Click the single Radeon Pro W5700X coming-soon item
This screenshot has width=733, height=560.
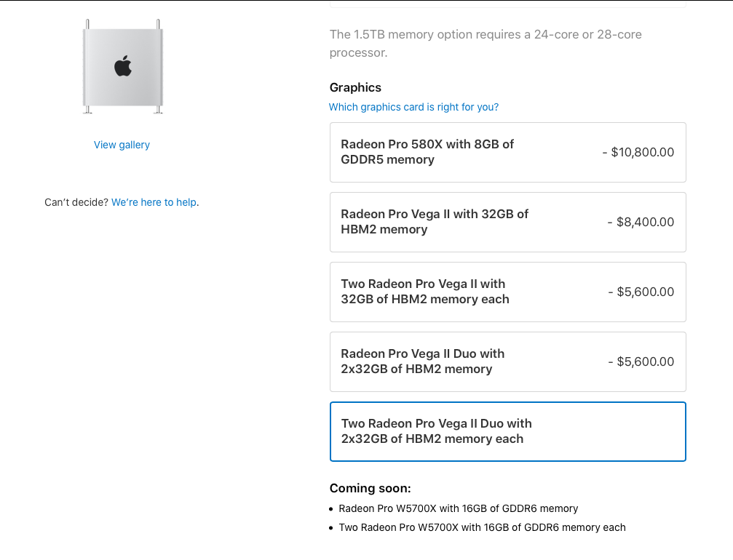458,508
